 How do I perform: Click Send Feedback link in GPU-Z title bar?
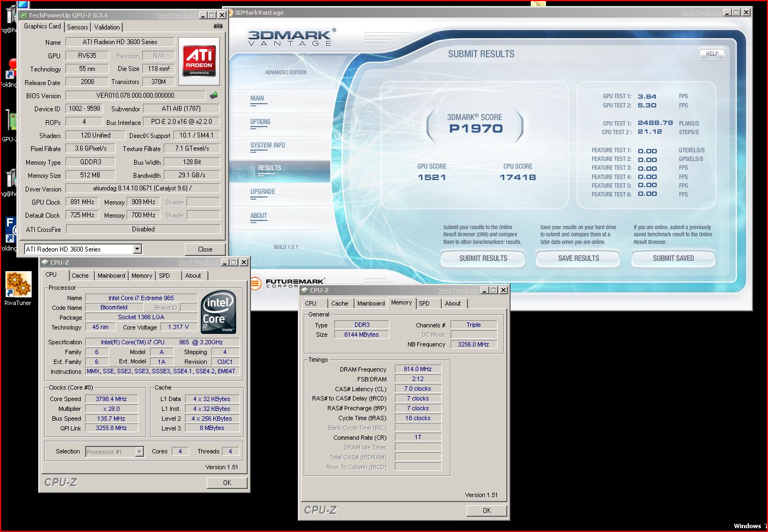177,16
